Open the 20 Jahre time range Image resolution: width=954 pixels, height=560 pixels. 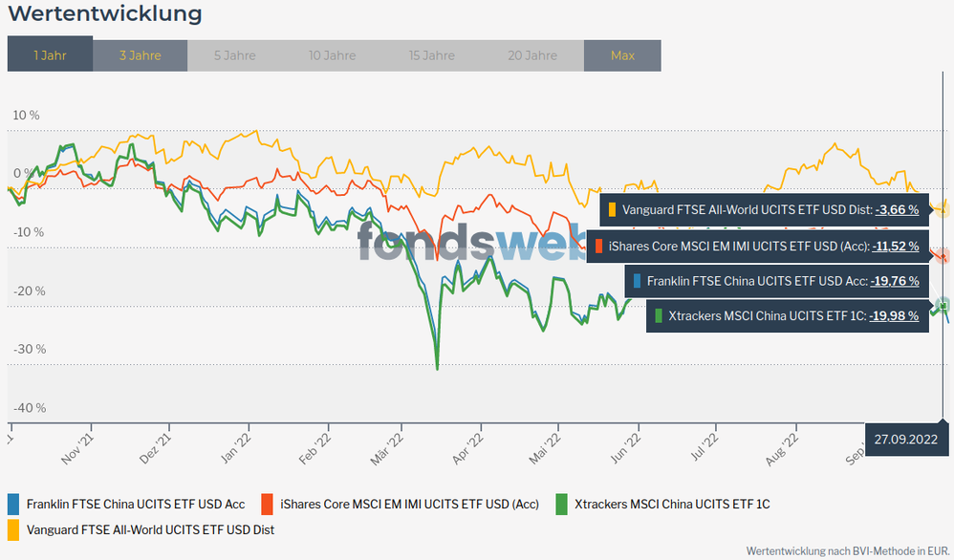[x=532, y=54]
